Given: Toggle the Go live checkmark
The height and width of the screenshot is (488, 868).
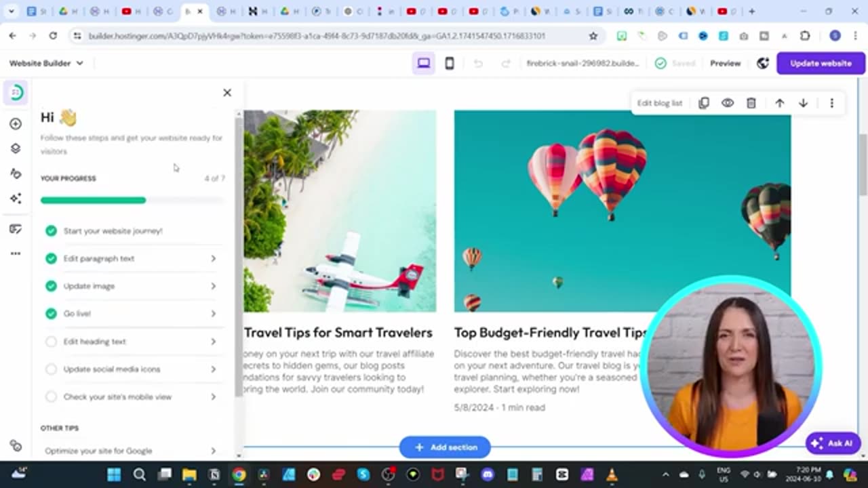Looking at the screenshot, I should coord(51,314).
